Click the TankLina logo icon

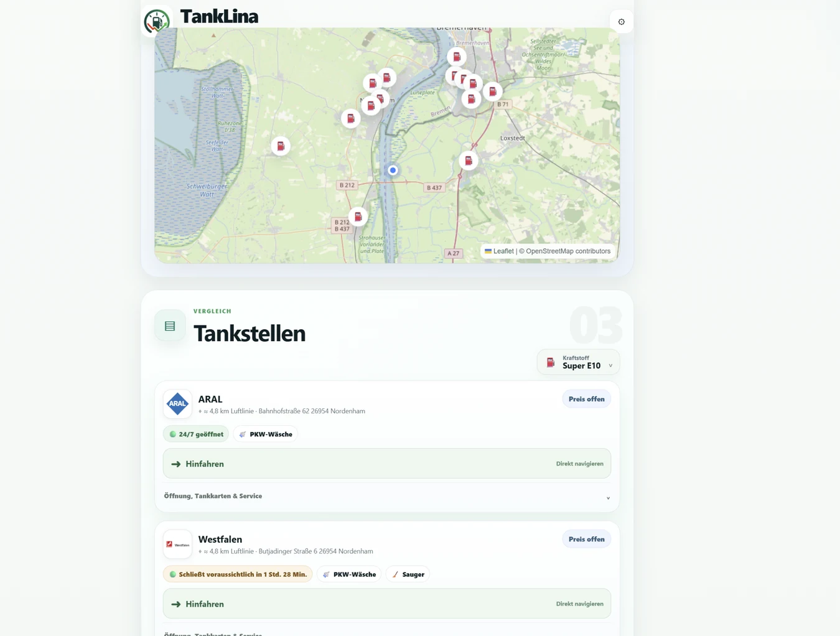click(x=157, y=21)
